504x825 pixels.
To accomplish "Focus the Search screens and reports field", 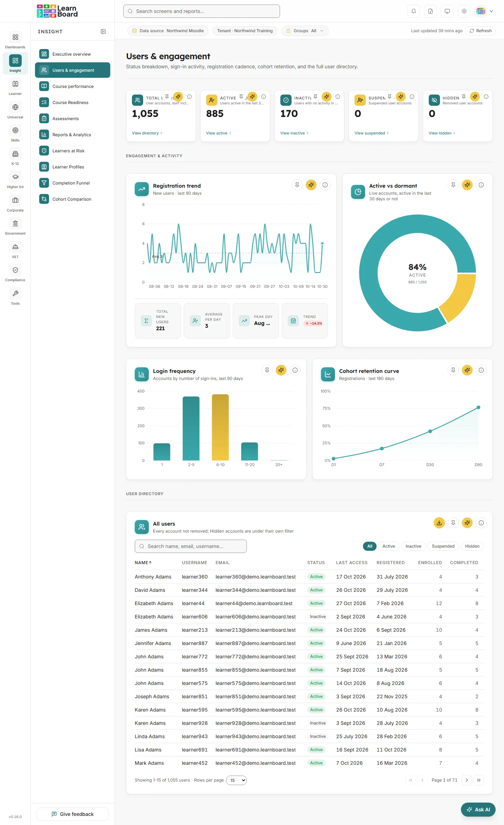I will click(x=202, y=11).
